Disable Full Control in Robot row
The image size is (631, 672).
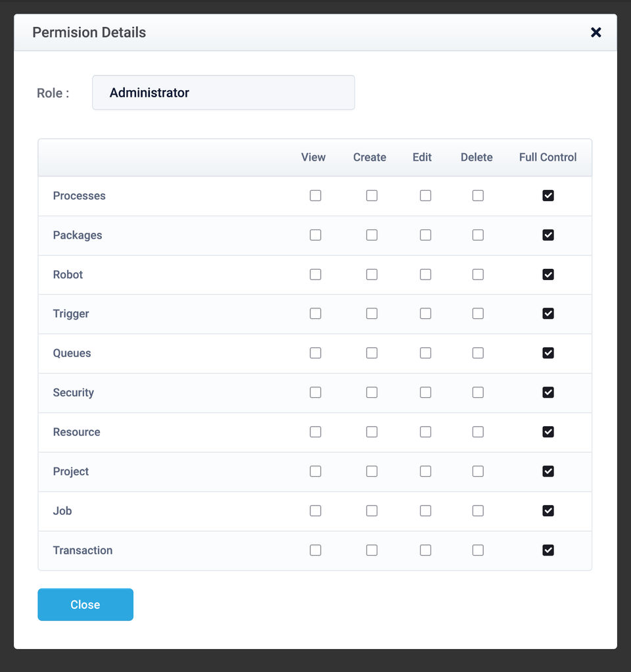pyautogui.click(x=548, y=274)
